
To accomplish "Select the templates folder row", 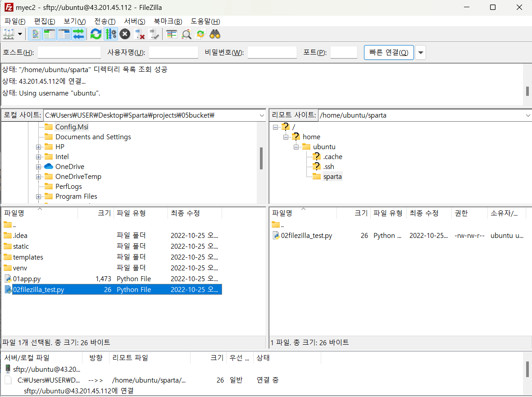I will coord(112,257).
